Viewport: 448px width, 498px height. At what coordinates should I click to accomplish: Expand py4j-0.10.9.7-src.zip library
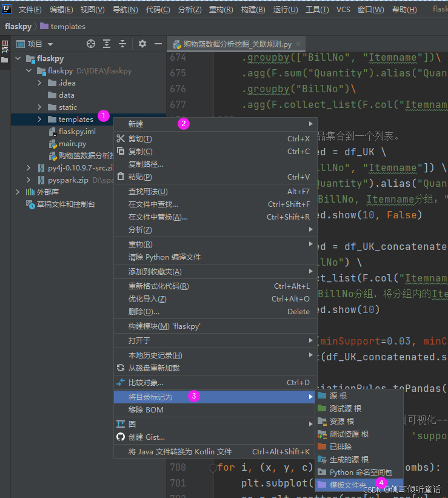click(28, 167)
